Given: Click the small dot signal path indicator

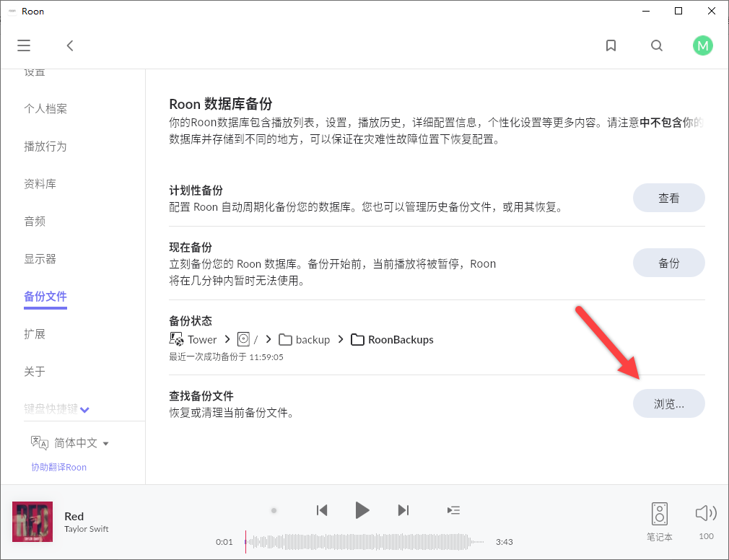Looking at the screenshot, I should click(274, 510).
